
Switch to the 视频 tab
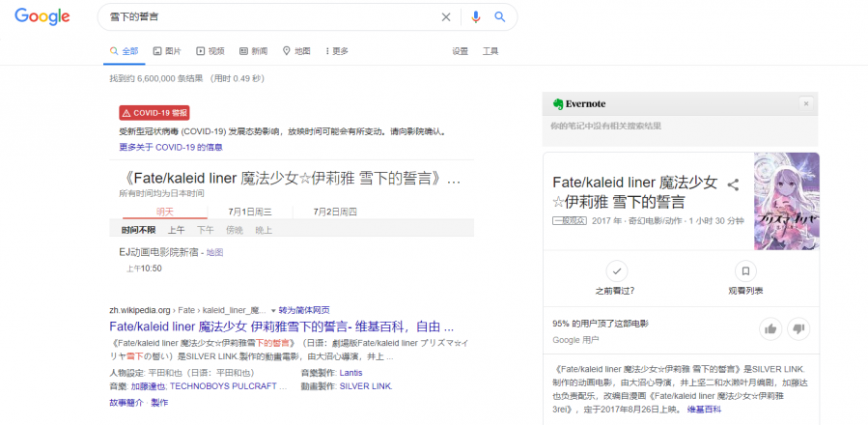210,51
